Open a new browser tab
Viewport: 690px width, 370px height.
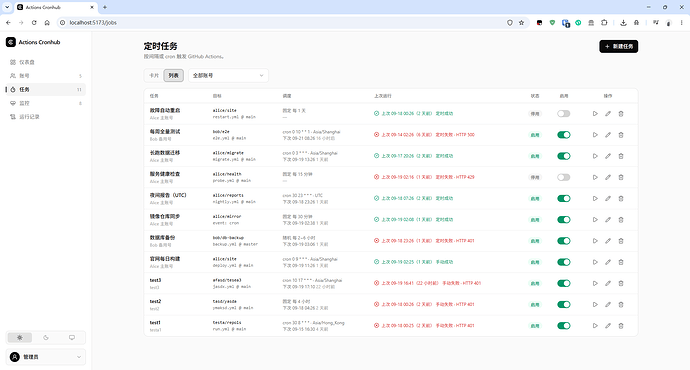105,7
